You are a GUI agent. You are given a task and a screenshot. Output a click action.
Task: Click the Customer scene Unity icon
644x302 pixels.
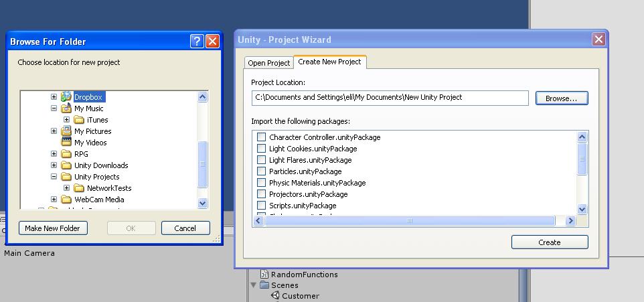275,295
